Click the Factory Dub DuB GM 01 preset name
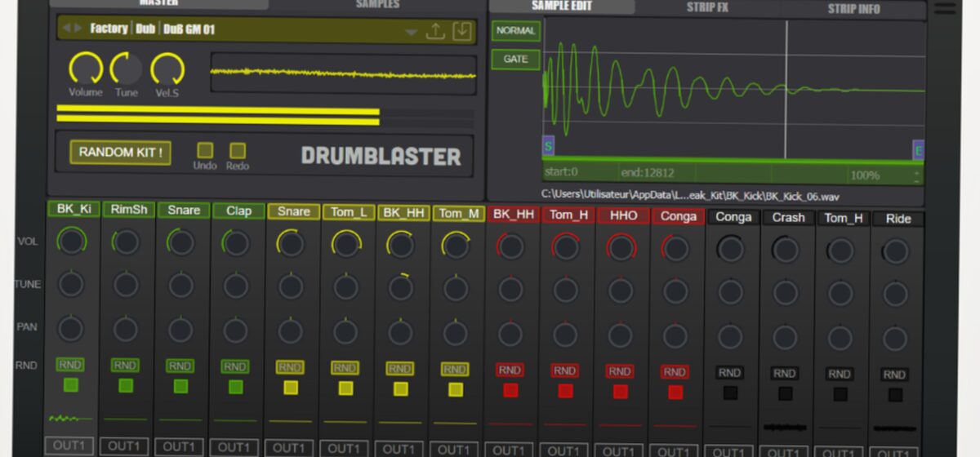 (152, 29)
